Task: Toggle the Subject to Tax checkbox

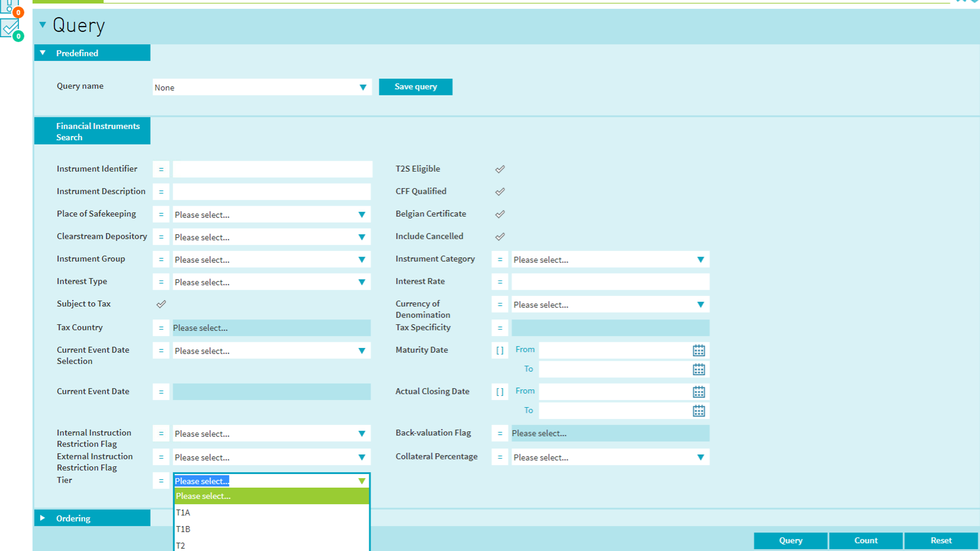Action: 161,304
